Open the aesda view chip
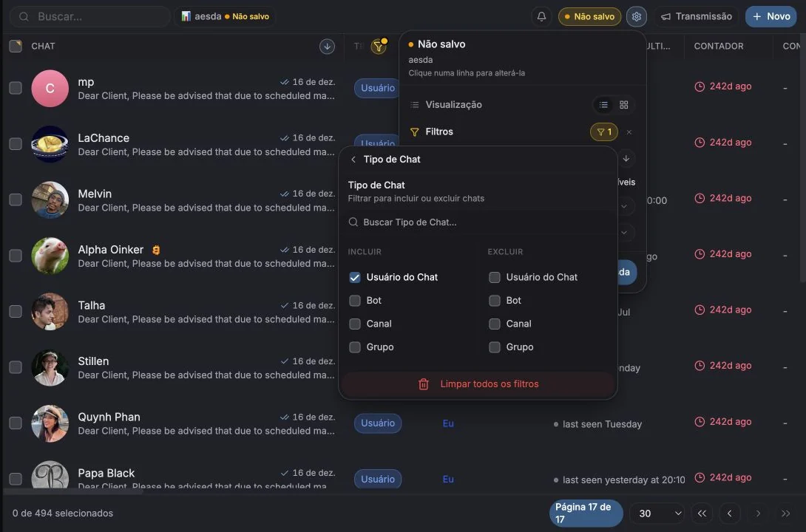The image size is (806, 532). [225, 16]
